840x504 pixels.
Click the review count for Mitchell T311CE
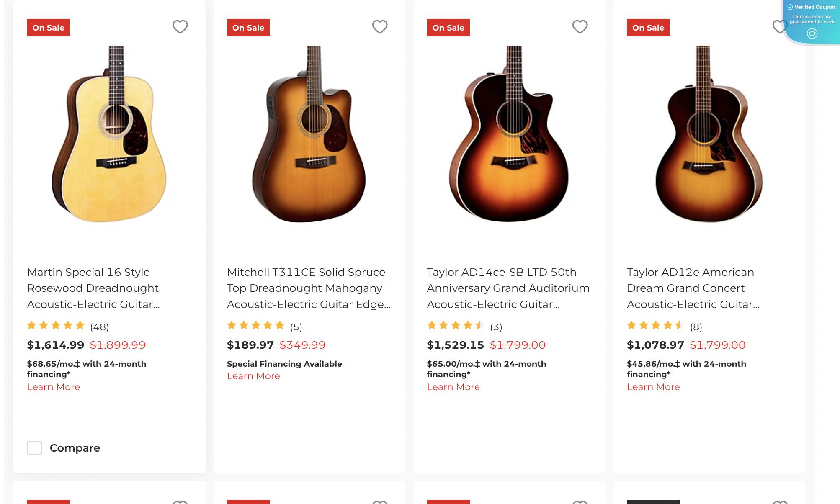(296, 327)
